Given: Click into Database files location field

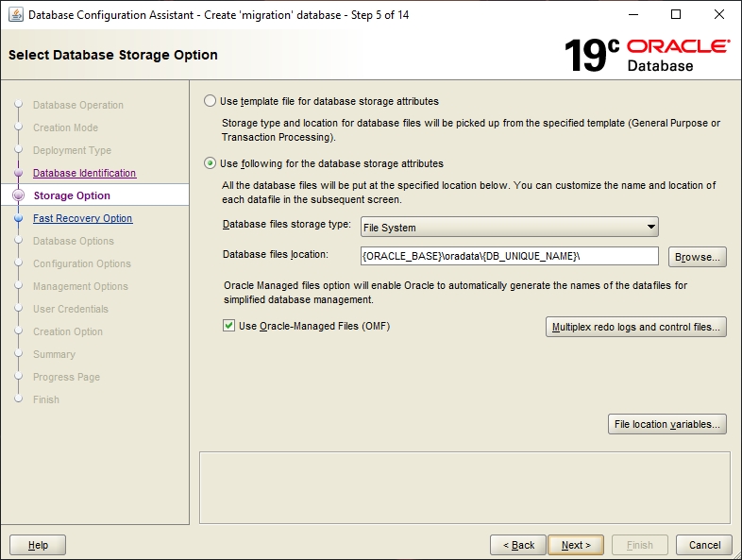Looking at the screenshot, I should pos(508,256).
